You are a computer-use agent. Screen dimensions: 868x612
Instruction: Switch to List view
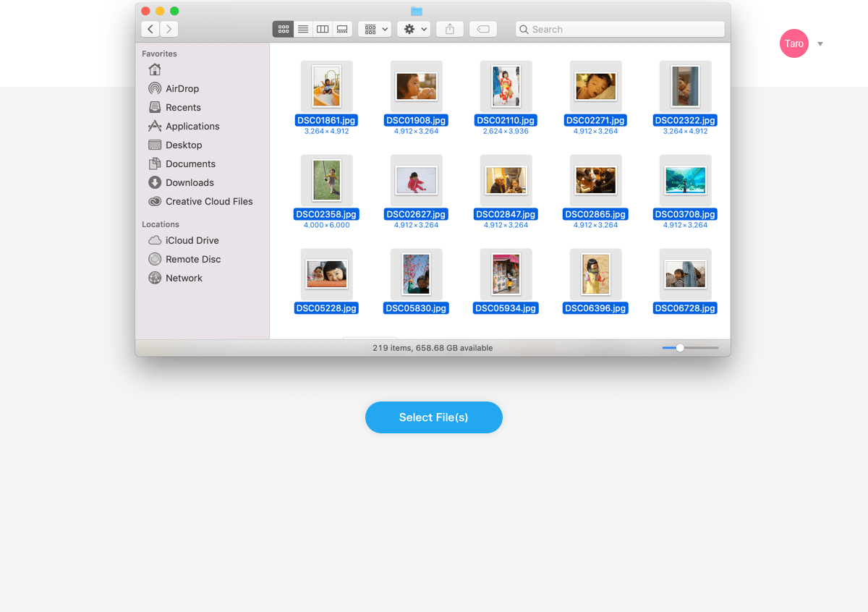(303, 29)
